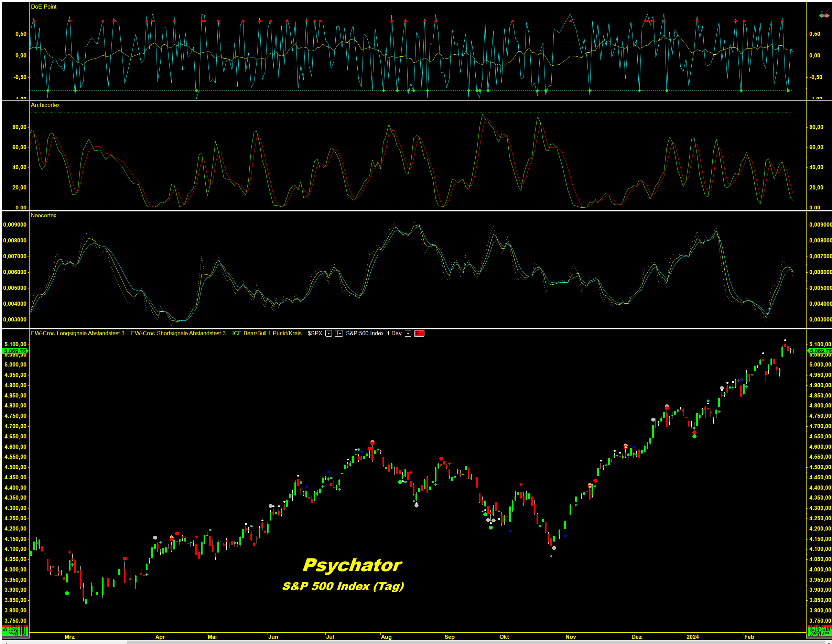This screenshot has height=644, width=832.
Task: Select the Archicortex indicator label
Action: 45,105
